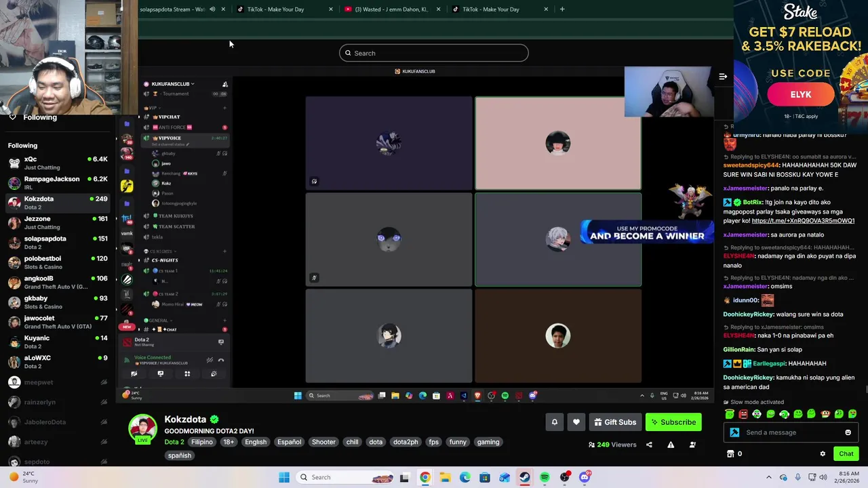This screenshot has height=488, width=868.
Task: Open the Dota 2 category link
Action: [x=174, y=442]
